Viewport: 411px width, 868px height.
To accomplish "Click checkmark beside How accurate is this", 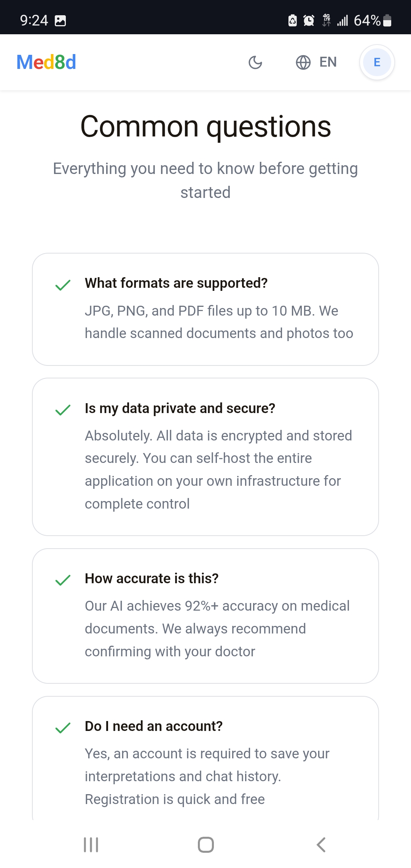I will (63, 580).
